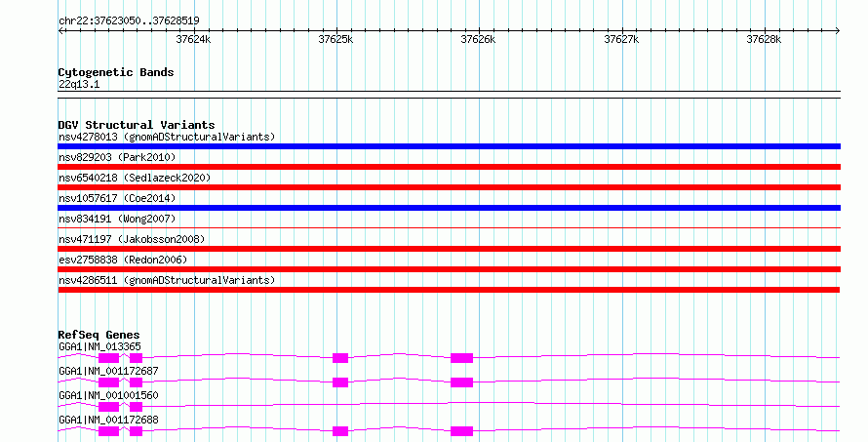The width and height of the screenshot is (868, 442).
Task: Open the GGA1|NM_001172687 transcript label
Action: coord(108,371)
